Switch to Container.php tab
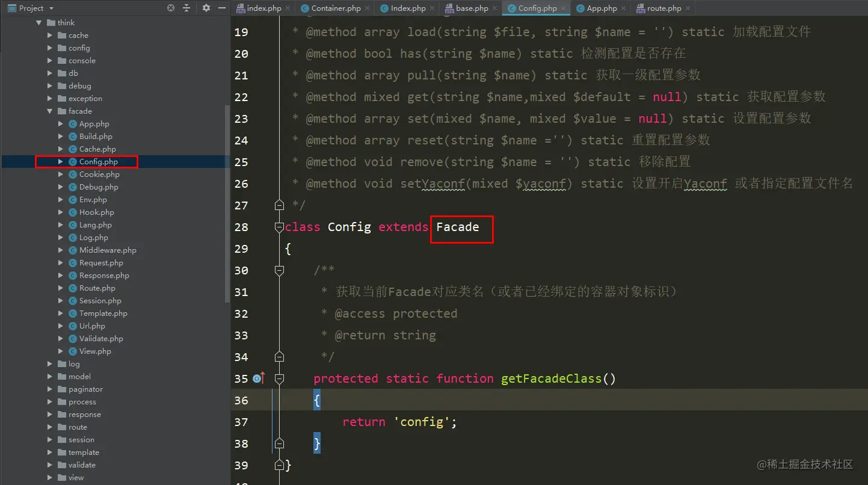Viewport: 868px width, 485px height. [336, 8]
